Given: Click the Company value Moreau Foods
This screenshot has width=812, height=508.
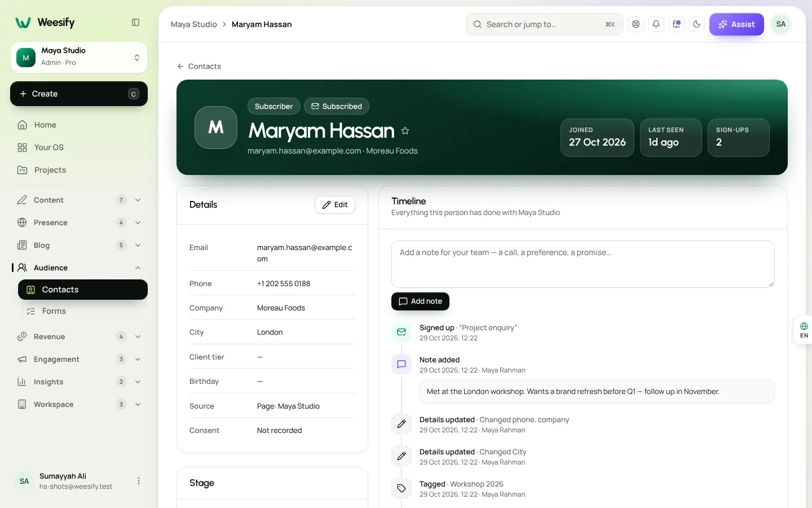Looking at the screenshot, I should (x=281, y=308).
